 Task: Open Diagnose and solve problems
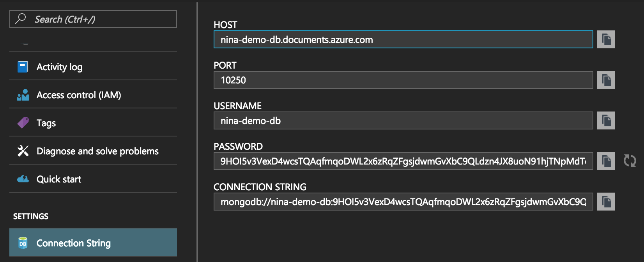point(97,151)
